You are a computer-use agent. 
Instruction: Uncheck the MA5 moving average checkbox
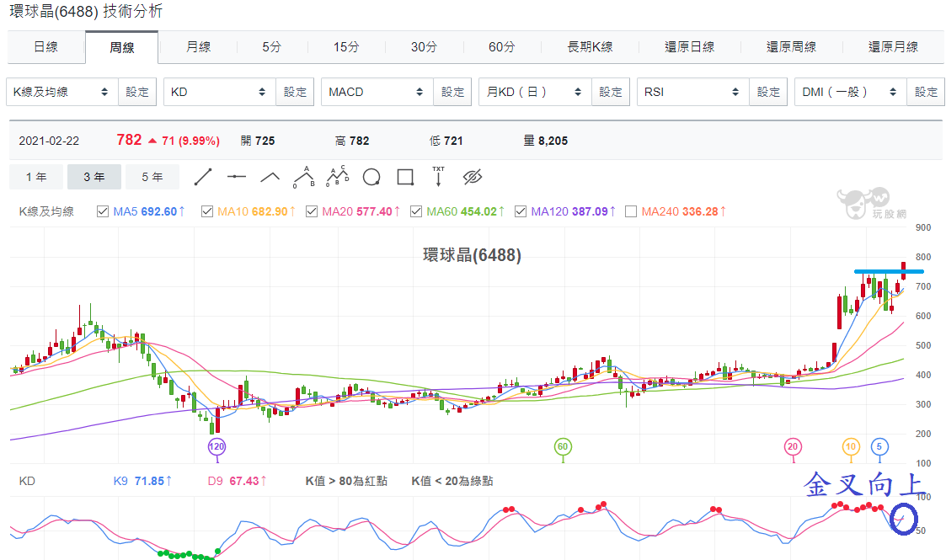click(x=103, y=211)
